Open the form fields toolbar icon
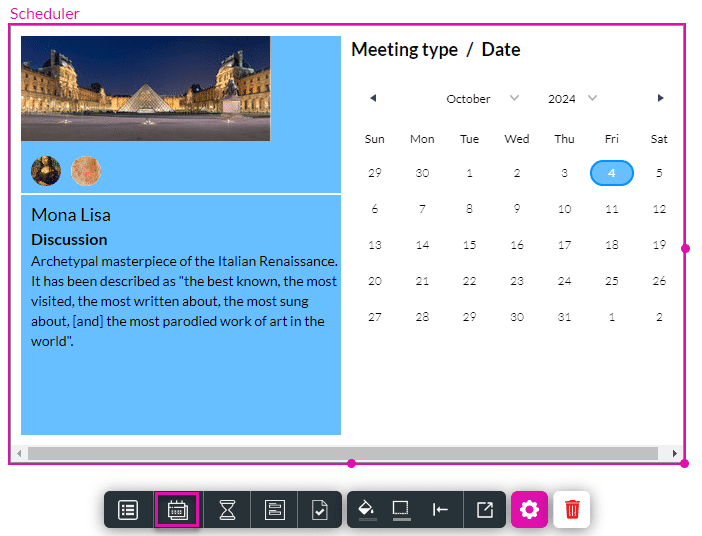 [274, 510]
